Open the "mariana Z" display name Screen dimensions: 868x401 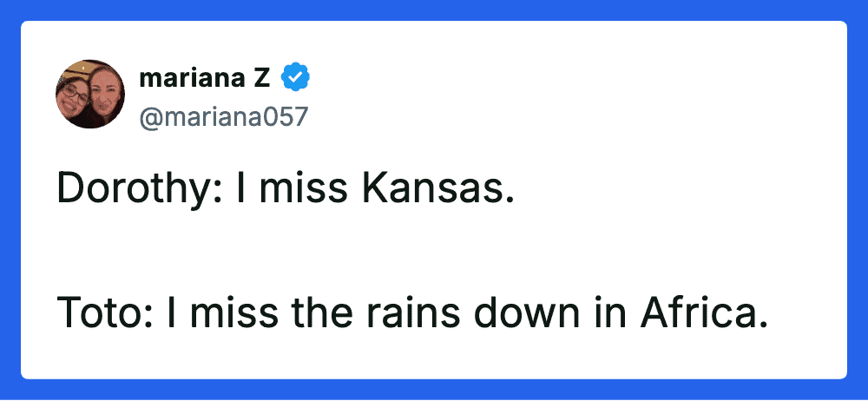(204, 78)
